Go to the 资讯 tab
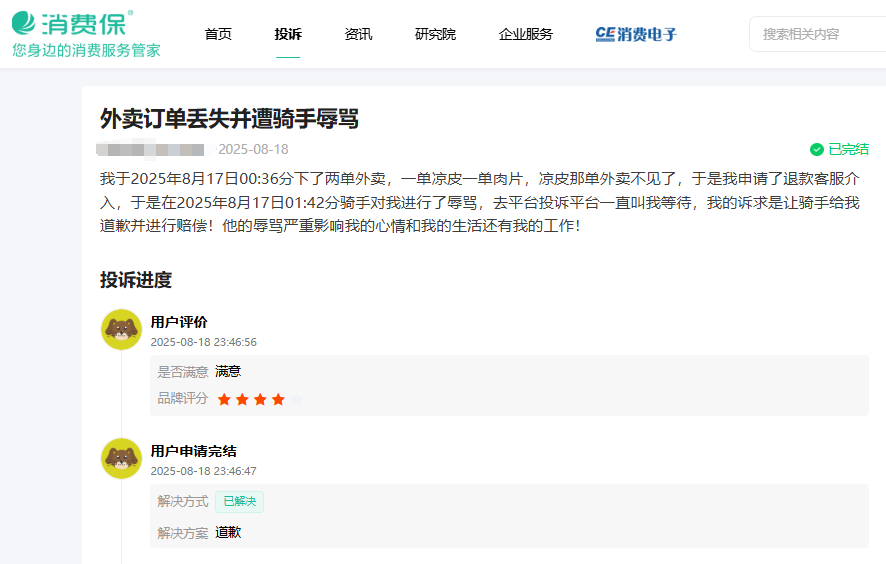Viewport: 886px width, 564px height. (x=358, y=34)
